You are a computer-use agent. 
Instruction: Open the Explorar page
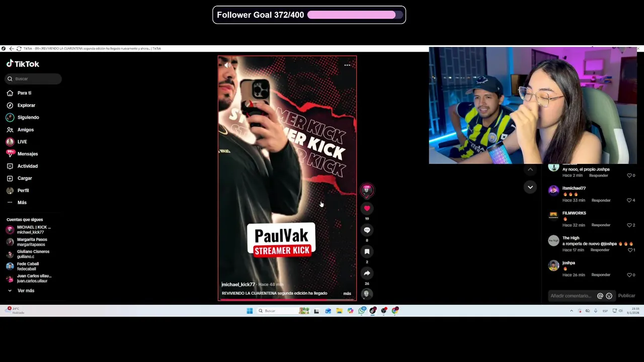(21, 105)
